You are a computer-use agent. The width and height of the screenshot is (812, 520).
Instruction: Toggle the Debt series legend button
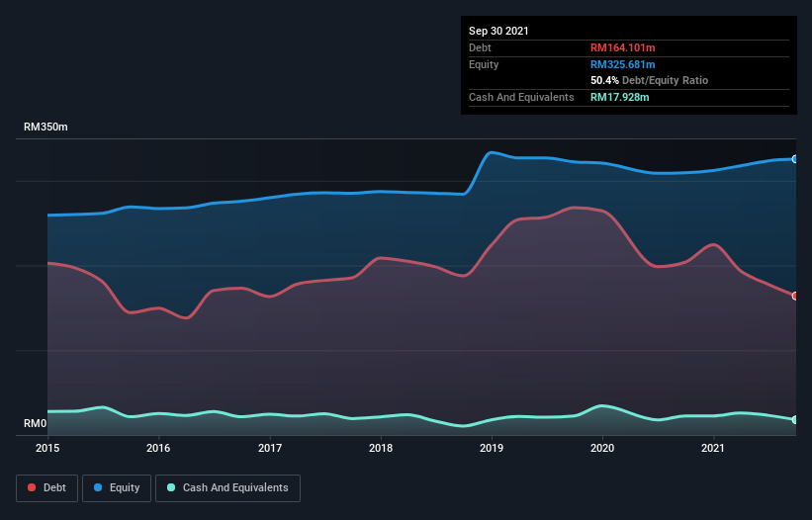pyautogui.click(x=47, y=488)
